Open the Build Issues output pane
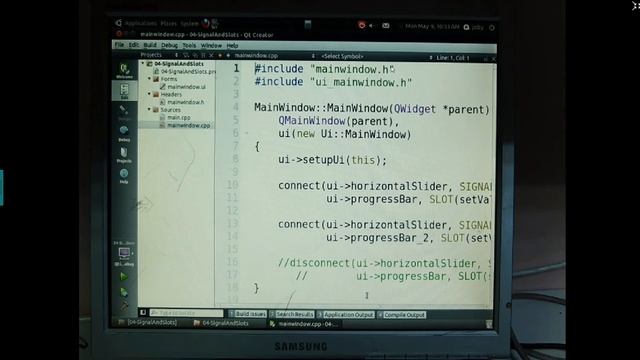The width and height of the screenshot is (640, 360). 247,314
